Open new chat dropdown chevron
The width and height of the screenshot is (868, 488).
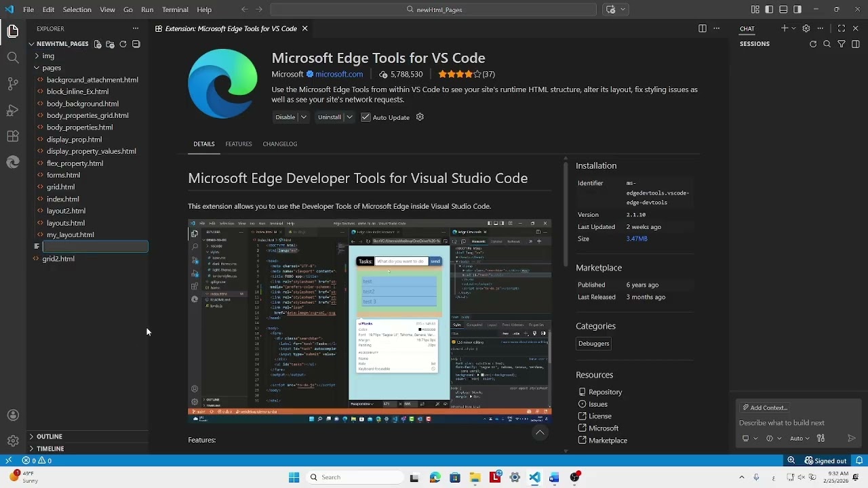[x=793, y=28]
